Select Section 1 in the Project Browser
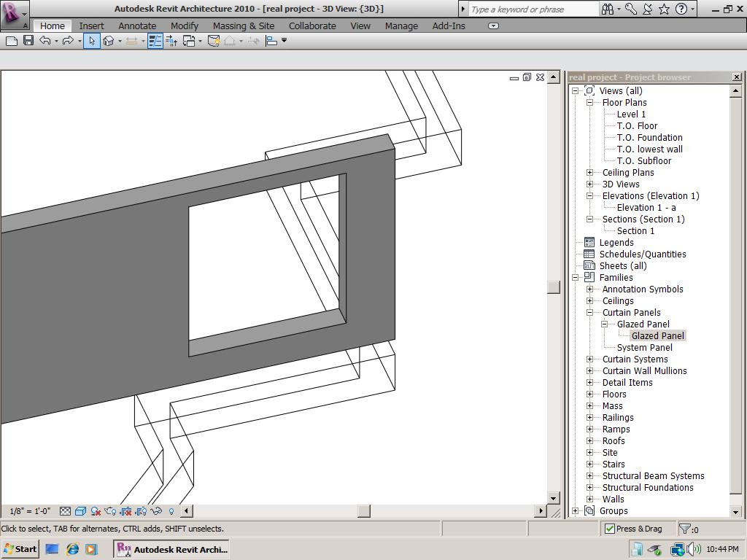This screenshot has width=747, height=560. click(635, 231)
